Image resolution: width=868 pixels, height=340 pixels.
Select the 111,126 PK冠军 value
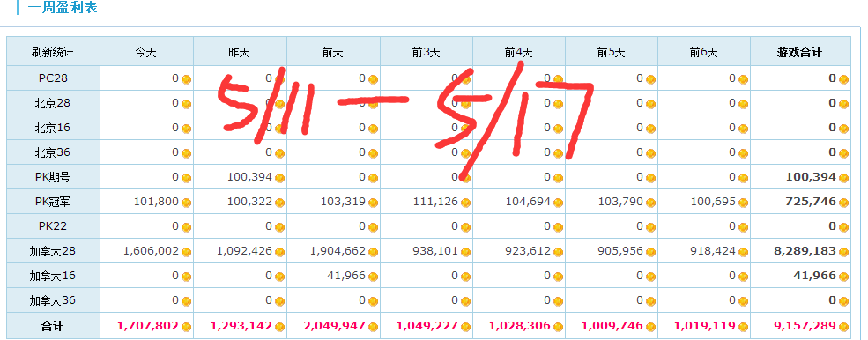435,202
